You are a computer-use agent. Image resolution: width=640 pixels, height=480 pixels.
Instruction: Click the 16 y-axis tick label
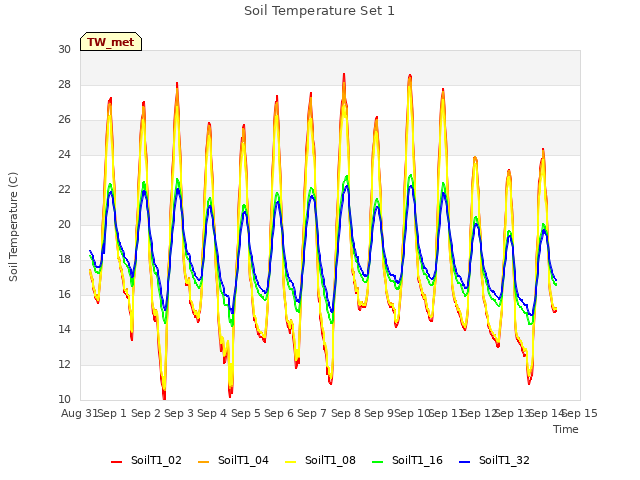tap(64, 295)
